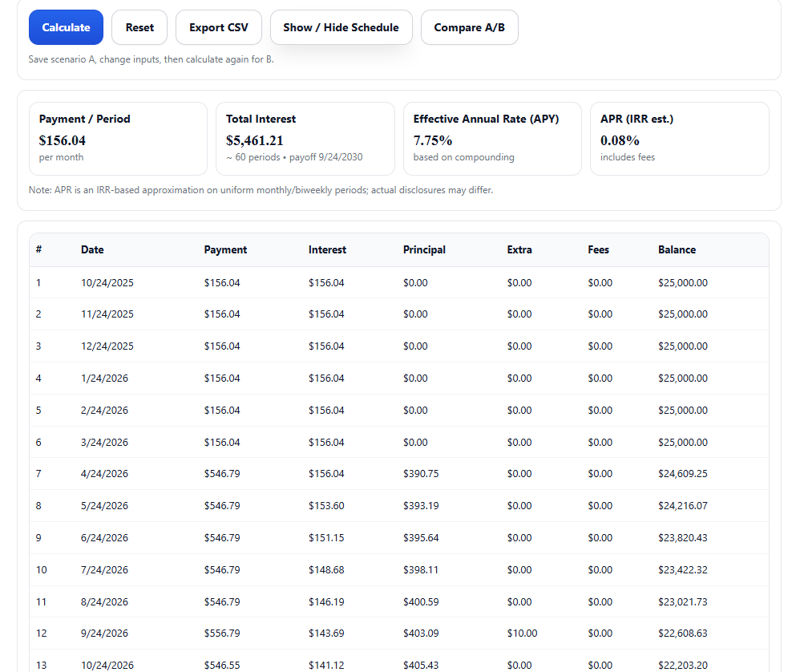The width and height of the screenshot is (796, 672).
Task: Open Compare A/B scenarios
Action: (470, 27)
